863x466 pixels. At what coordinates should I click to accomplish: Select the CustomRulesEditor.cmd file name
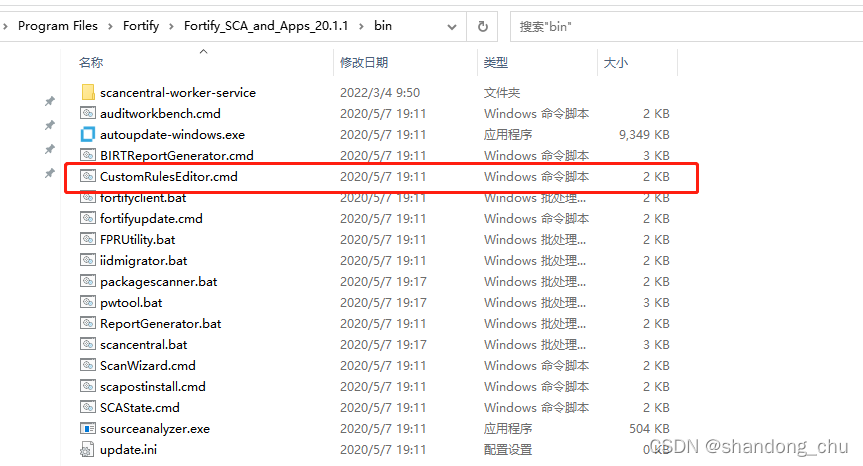[x=169, y=176]
